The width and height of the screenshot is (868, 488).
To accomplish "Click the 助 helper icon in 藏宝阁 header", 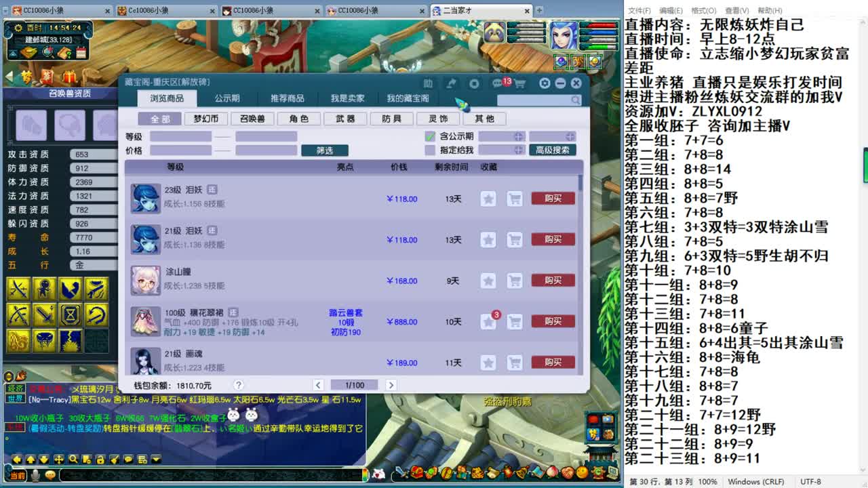I will 428,83.
